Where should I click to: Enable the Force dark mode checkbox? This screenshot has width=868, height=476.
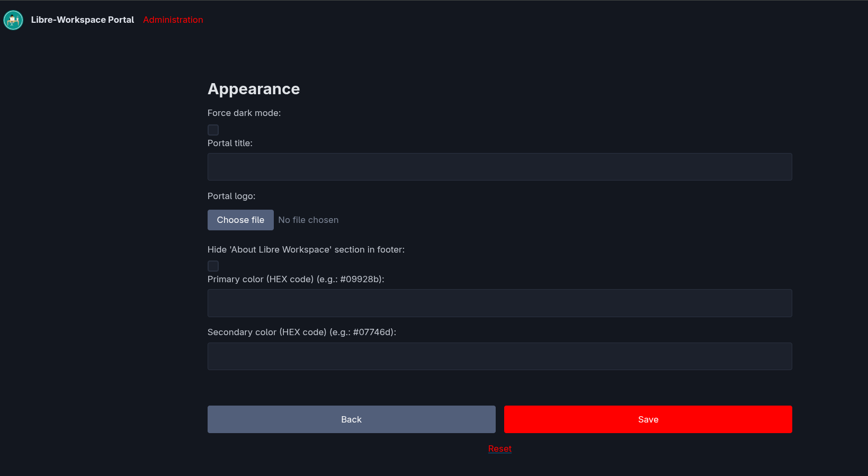(x=213, y=130)
